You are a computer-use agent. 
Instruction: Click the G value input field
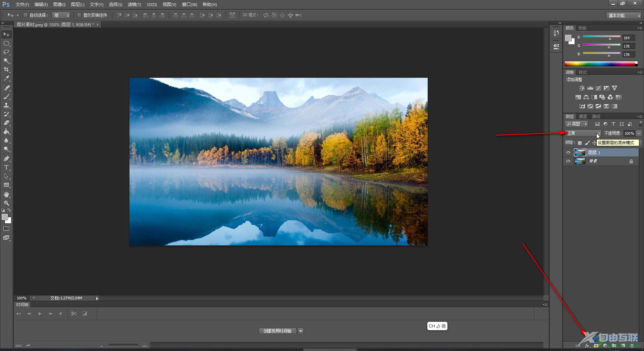coord(629,46)
